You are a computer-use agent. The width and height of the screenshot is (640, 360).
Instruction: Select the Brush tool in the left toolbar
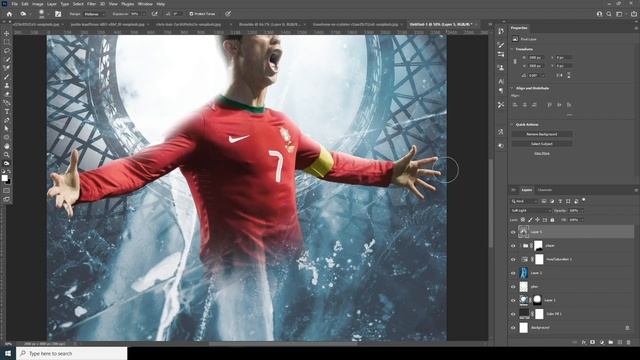(7, 77)
